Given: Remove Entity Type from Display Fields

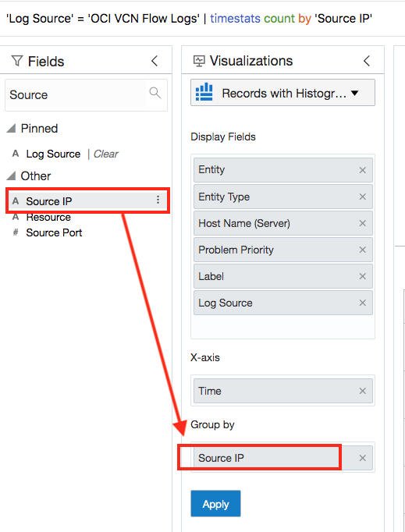Looking at the screenshot, I should pyautogui.click(x=363, y=197).
